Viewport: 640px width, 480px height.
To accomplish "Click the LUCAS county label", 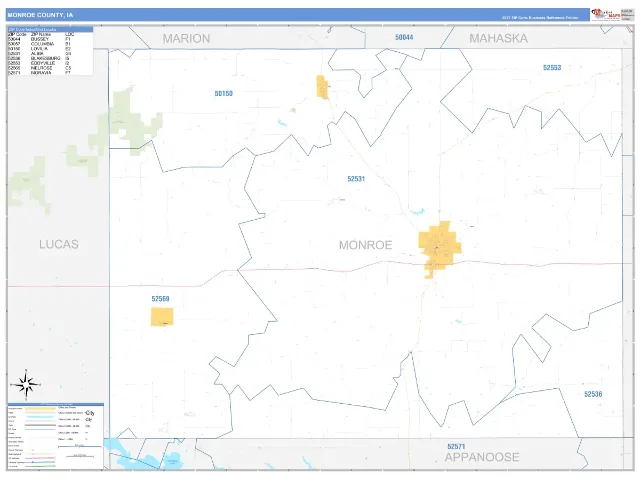I will pos(59,244).
